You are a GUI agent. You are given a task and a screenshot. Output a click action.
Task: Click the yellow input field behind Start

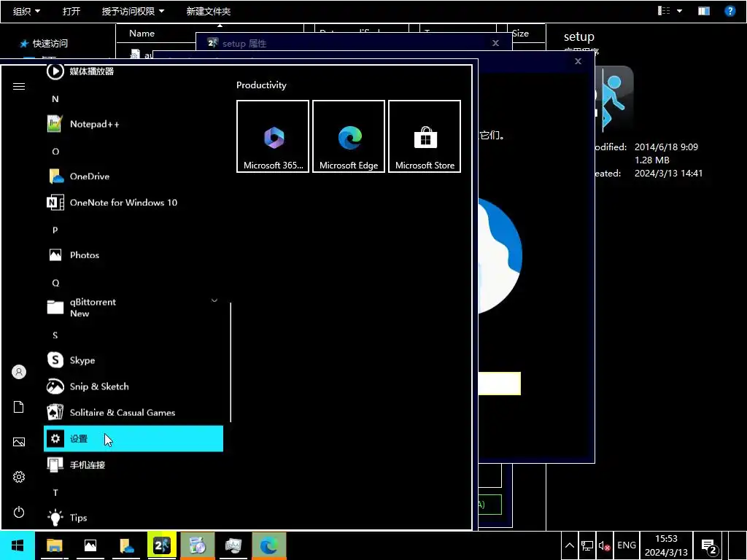coord(499,384)
